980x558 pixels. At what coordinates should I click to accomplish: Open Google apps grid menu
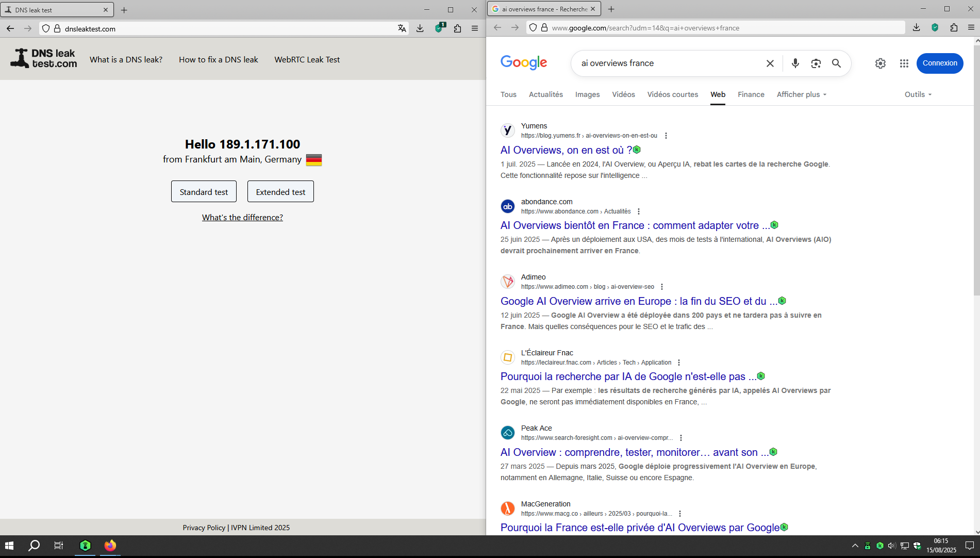(x=904, y=63)
